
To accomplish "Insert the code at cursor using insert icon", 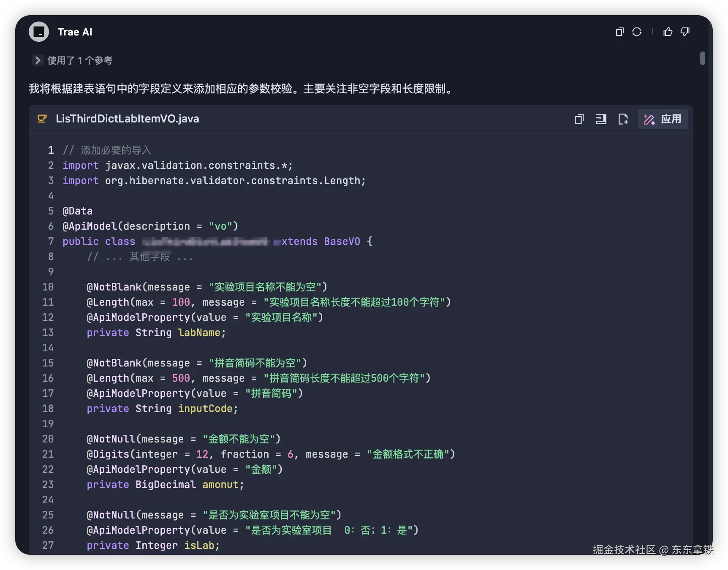I will [601, 119].
